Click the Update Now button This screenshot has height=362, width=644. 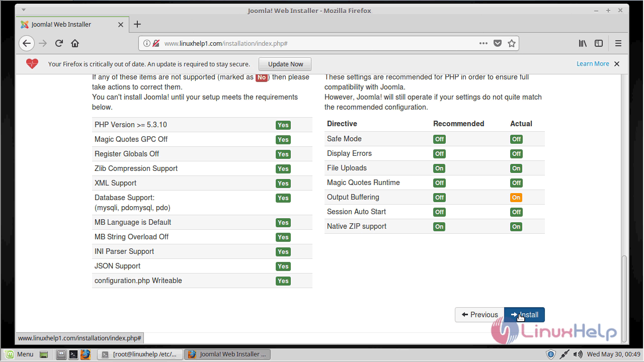[x=285, y=64]
